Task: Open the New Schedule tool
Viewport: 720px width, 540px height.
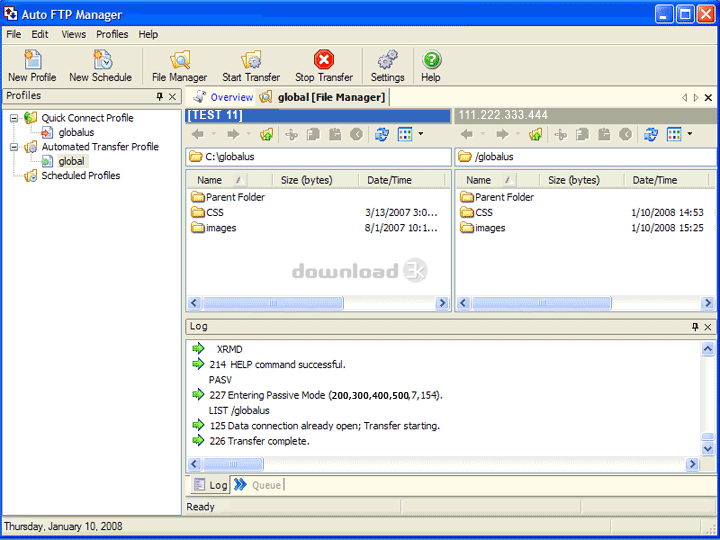Action: [100, 66]
